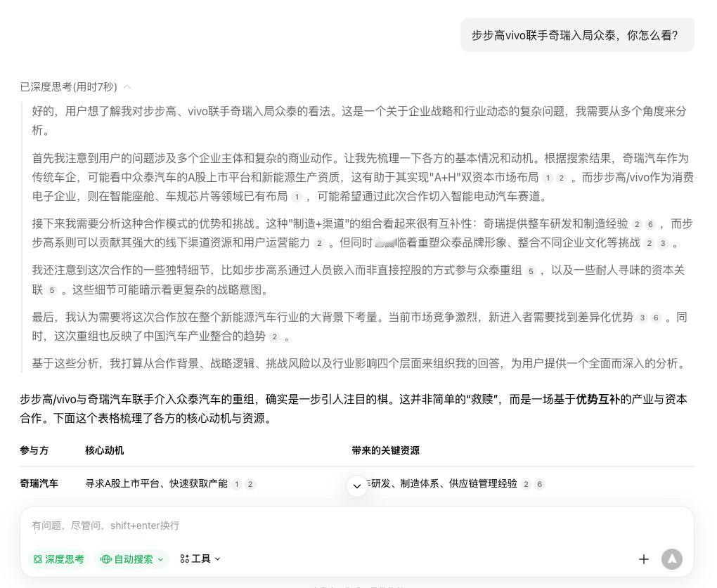Open citation 6 after 整车研发和制造经验
Image resolution: width=717 pixels, height=588 pixels.
click(x=650, y=224)
